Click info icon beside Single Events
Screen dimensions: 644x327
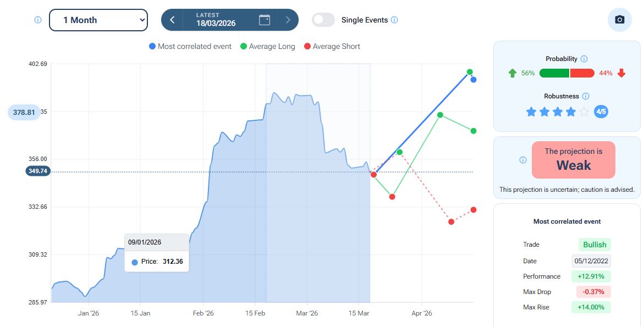(394, 20)
